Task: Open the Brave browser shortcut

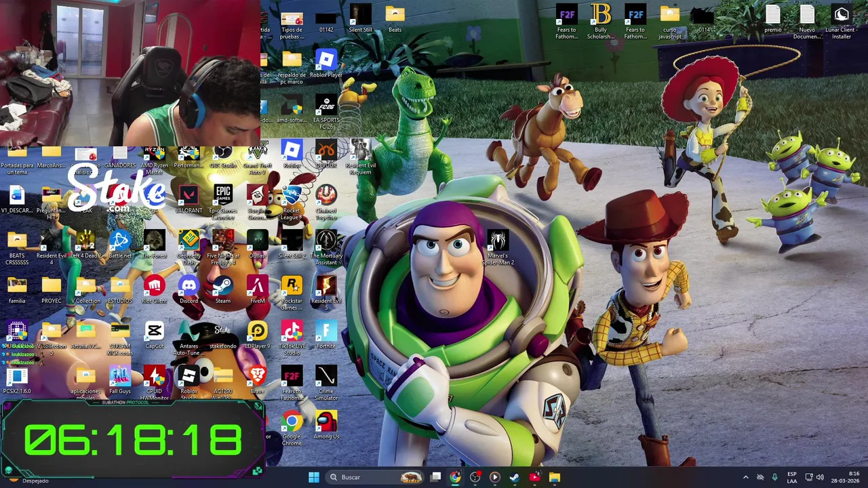Action: (258, 380)
